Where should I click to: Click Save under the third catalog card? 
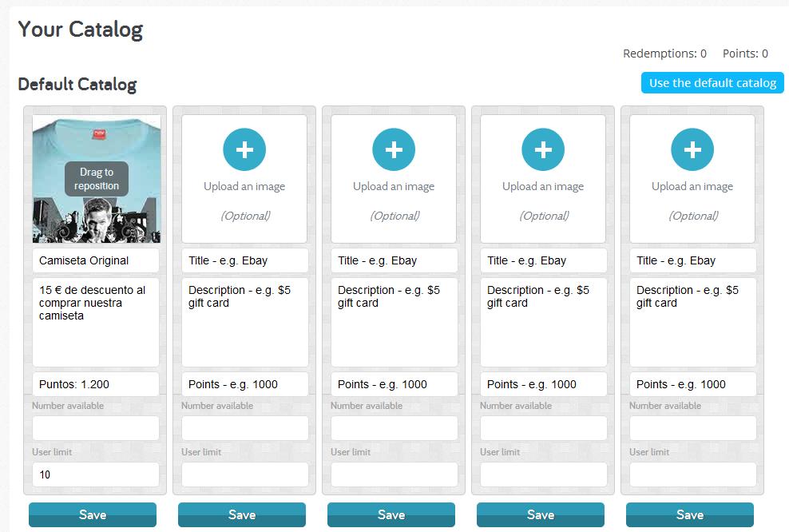(x=391, y=514)
